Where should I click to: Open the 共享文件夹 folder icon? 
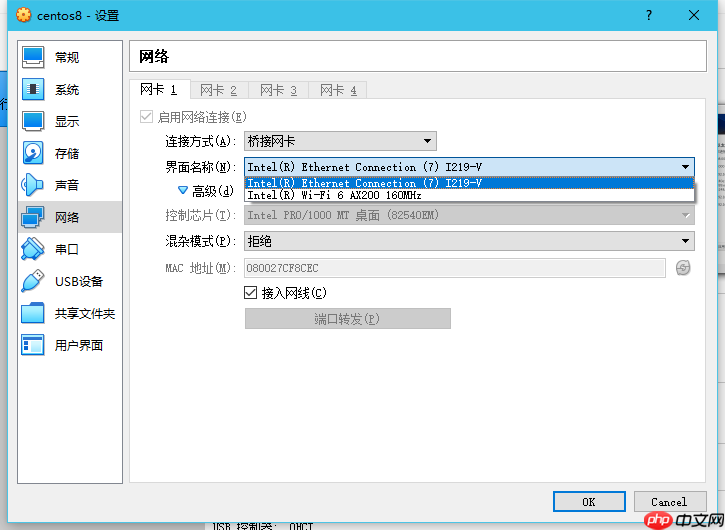[33, 313]
